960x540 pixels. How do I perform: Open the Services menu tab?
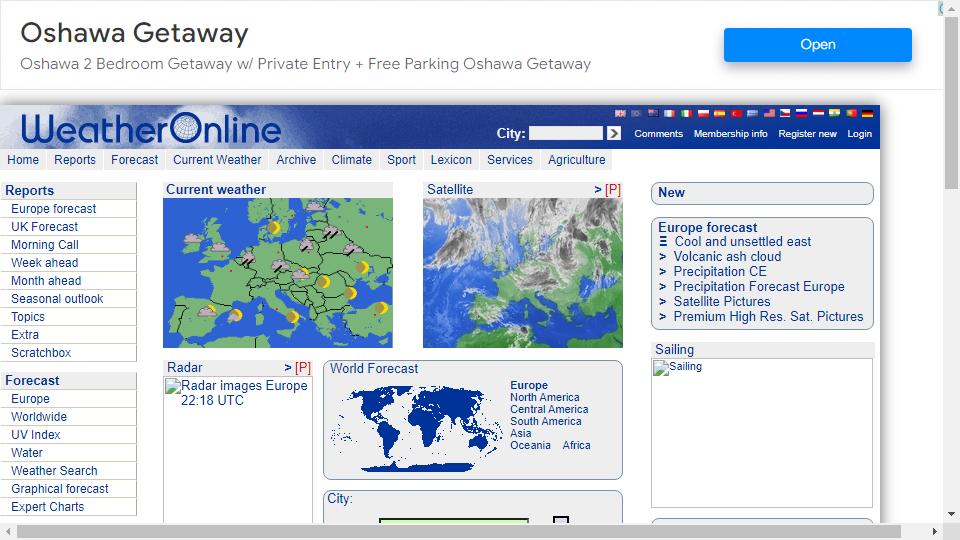[510, 160]
